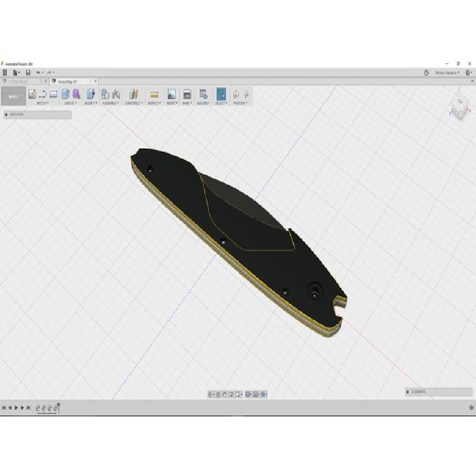Viewport: 476px width, 476px height.
Task: Select the sketch line arrow icon
Action: click(x=43, y=94)
